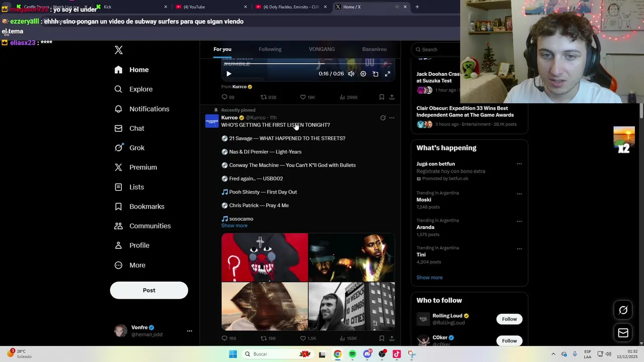Repost the video post with 938 reposts

[268, 97]
